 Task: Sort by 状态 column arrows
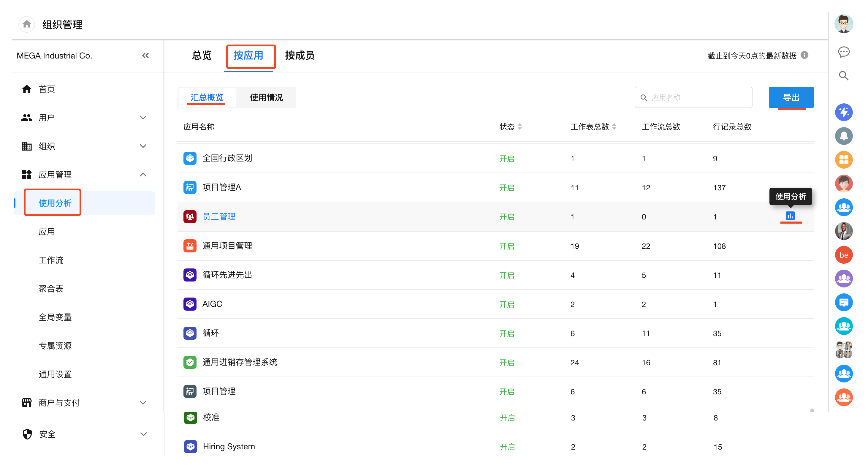519,127
